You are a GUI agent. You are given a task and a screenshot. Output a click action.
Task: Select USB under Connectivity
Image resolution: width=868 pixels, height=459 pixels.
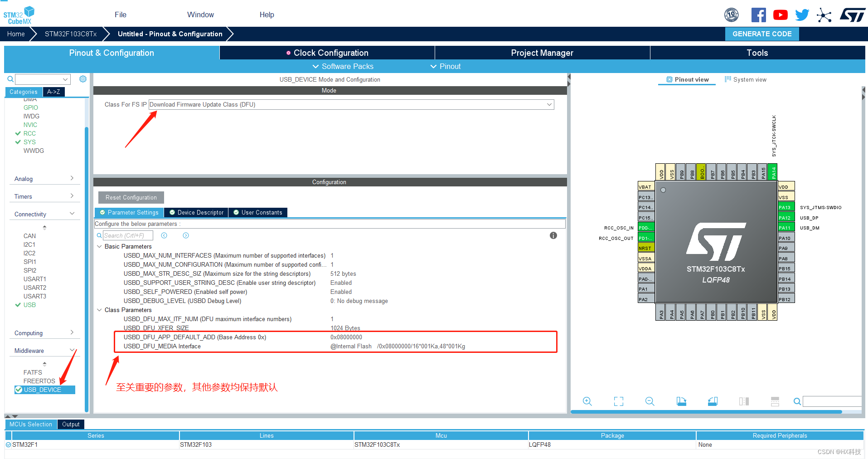[29, 305]
